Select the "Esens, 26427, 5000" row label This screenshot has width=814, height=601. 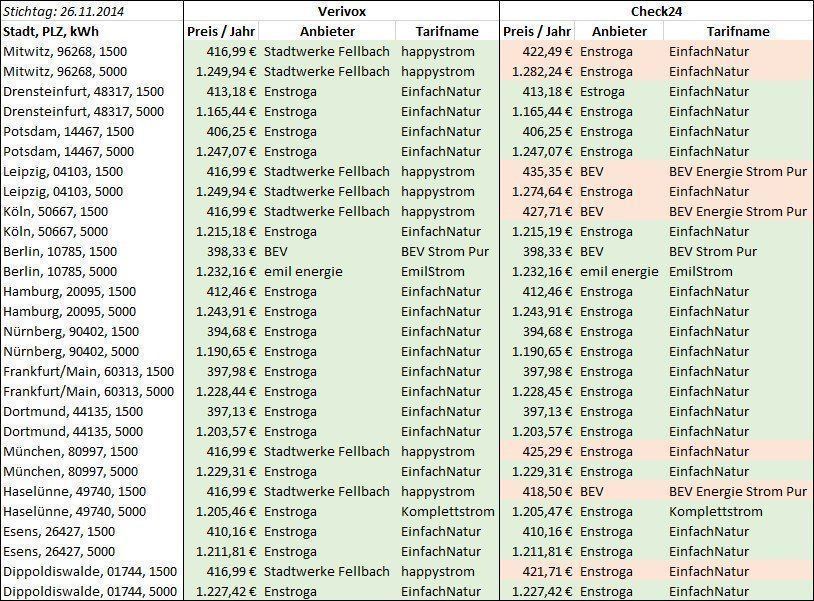59,551
